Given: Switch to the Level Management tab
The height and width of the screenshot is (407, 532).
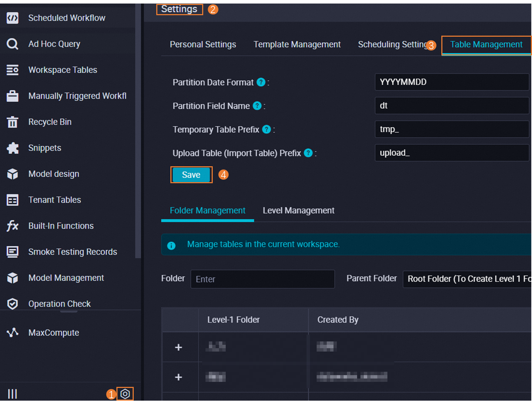Looking at the screenshot, I should tap(298, 211).
